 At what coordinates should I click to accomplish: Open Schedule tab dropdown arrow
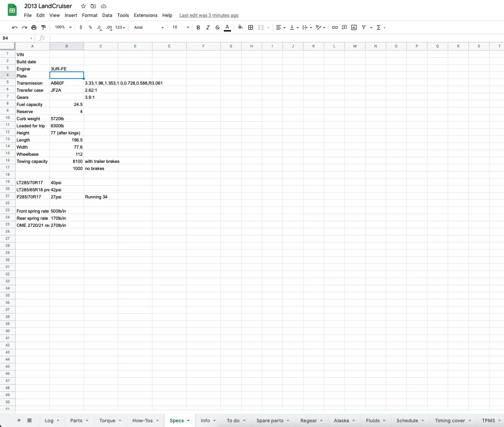click(423, 421)
